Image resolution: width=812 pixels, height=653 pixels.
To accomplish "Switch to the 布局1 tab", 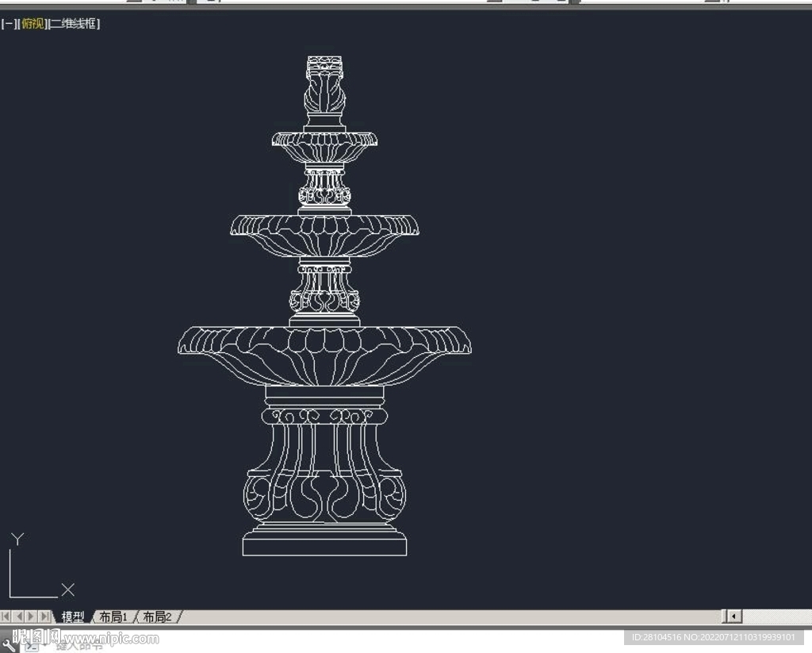I will pos(113,617).
